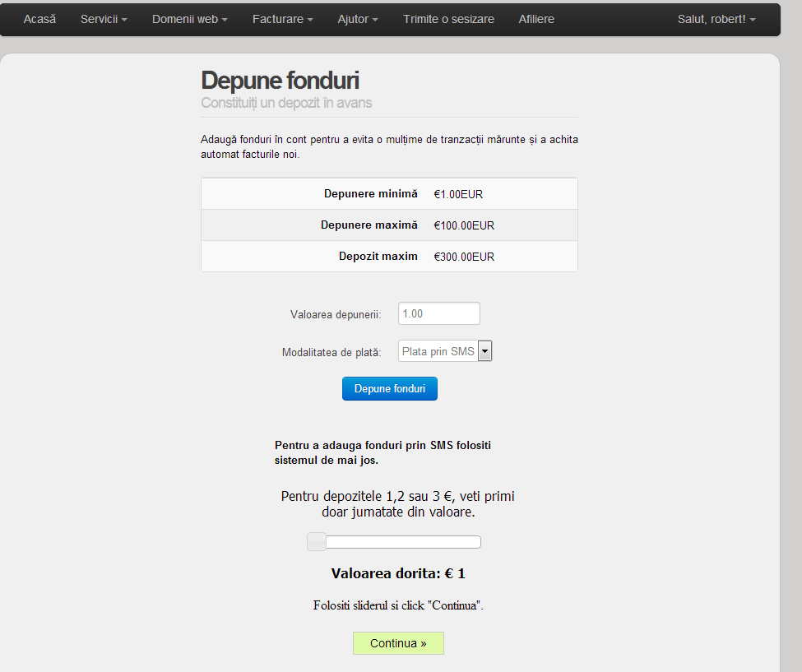This screenshot has height=672, width=802.
Task: Open the Servicii dropdown menu
Action: tap(104, 19)
